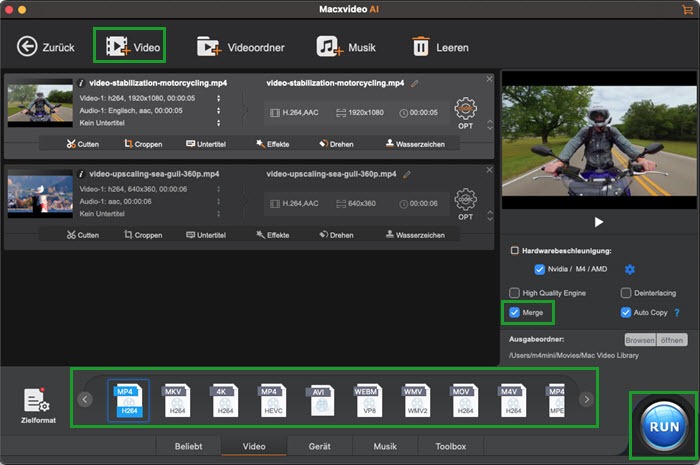
Task: Expand Kein Untertitel selector of motorcycling video
Action: (x=218, y=123)
